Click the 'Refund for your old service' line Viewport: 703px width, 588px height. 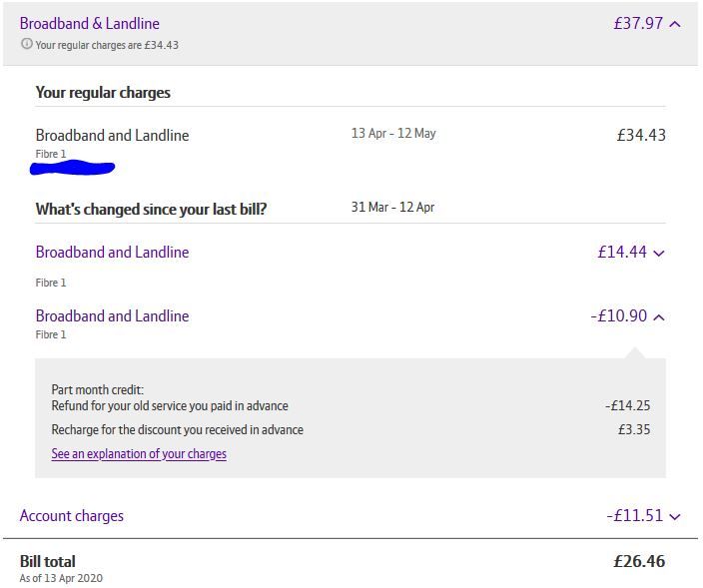(170, 405)
